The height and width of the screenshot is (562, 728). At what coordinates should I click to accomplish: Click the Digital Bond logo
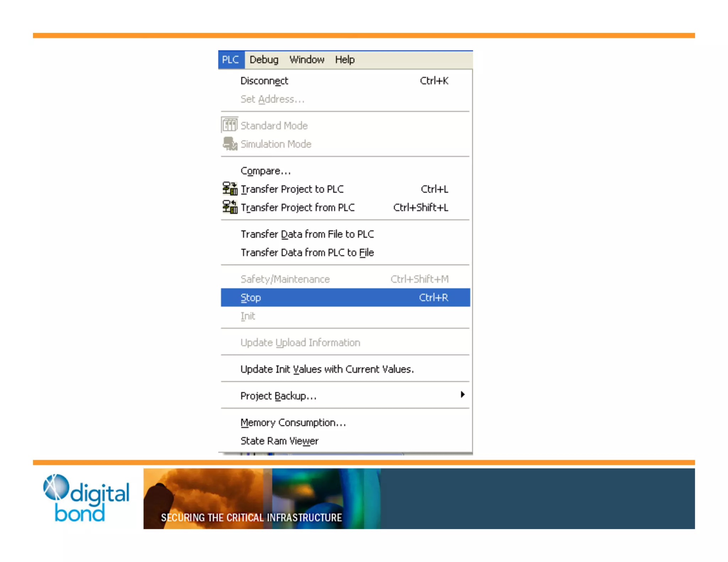[86, 498]
